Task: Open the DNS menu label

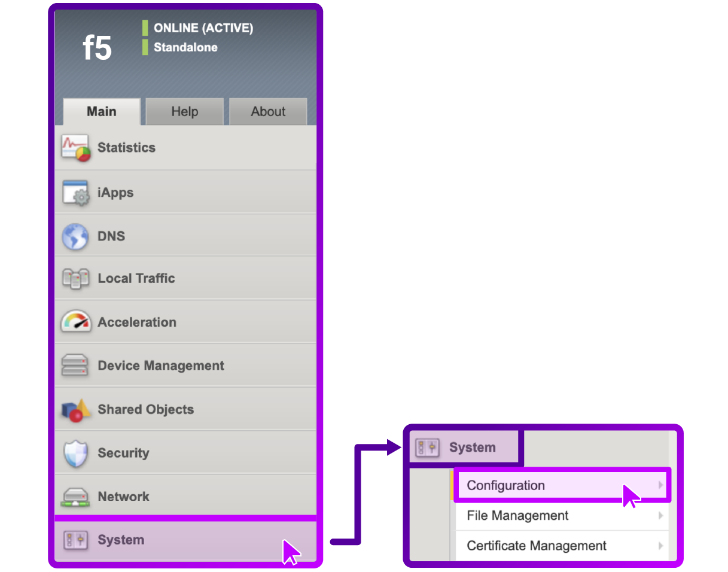Action: [x=111, y=236]
